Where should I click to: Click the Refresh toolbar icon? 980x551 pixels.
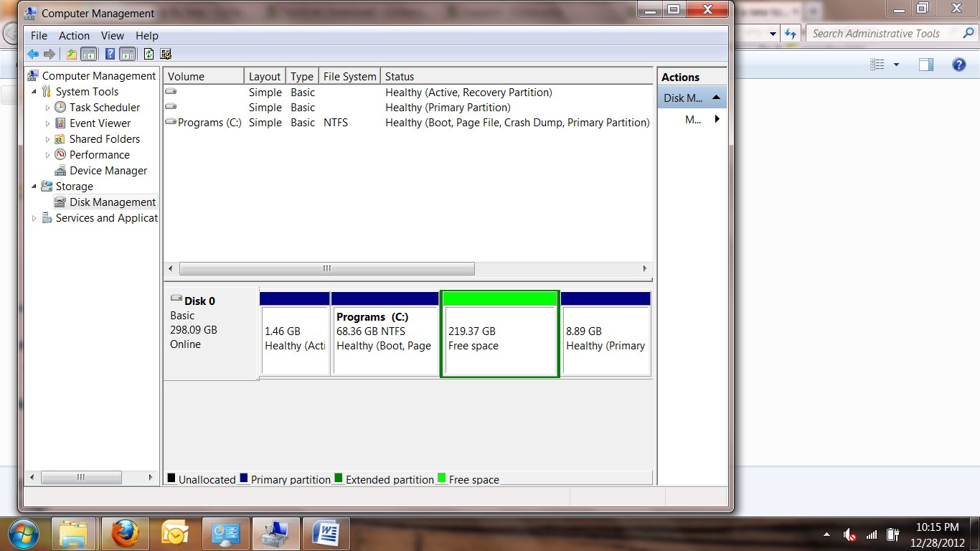tap(149, 54)
